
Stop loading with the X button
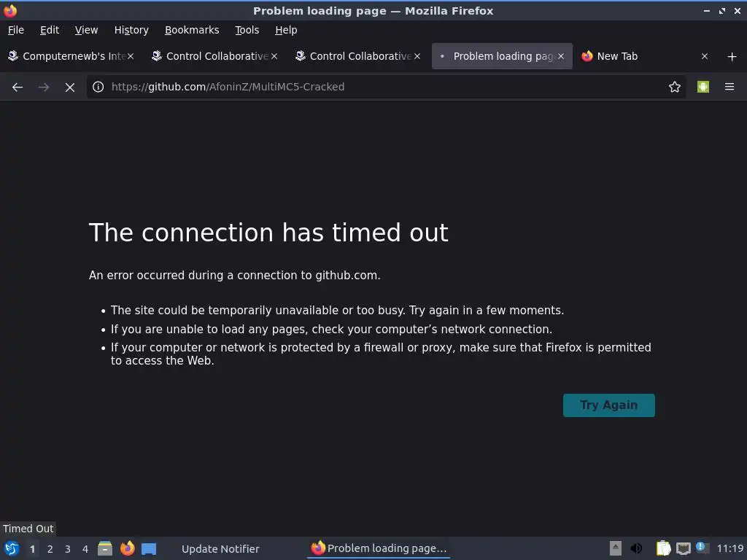pos(69,87)
